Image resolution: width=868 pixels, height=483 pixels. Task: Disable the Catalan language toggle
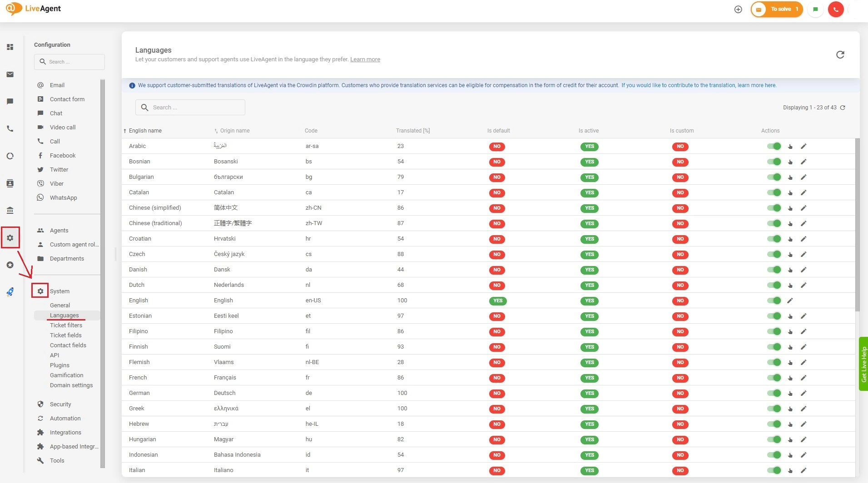pyautogui.click(x=774, y=192)
